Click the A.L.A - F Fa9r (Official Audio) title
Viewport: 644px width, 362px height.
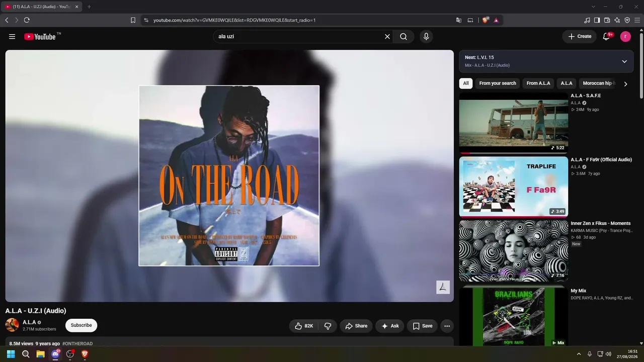(601, 160)
